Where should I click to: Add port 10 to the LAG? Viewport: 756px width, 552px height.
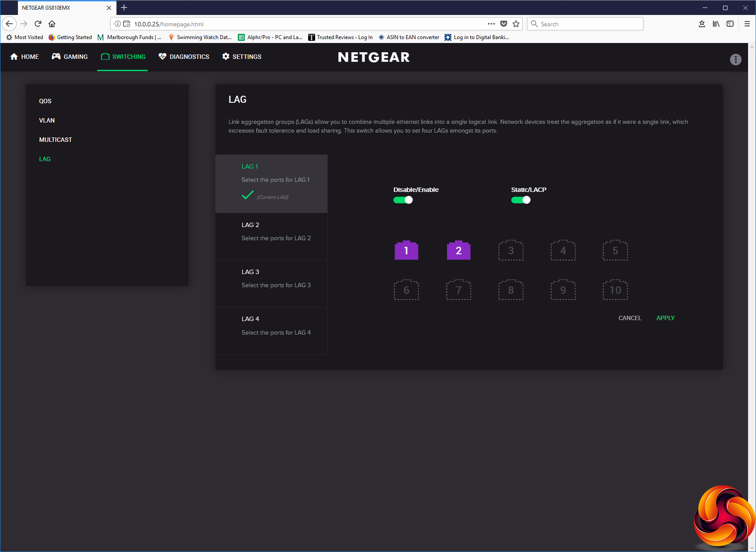click(x=615, y=289)
